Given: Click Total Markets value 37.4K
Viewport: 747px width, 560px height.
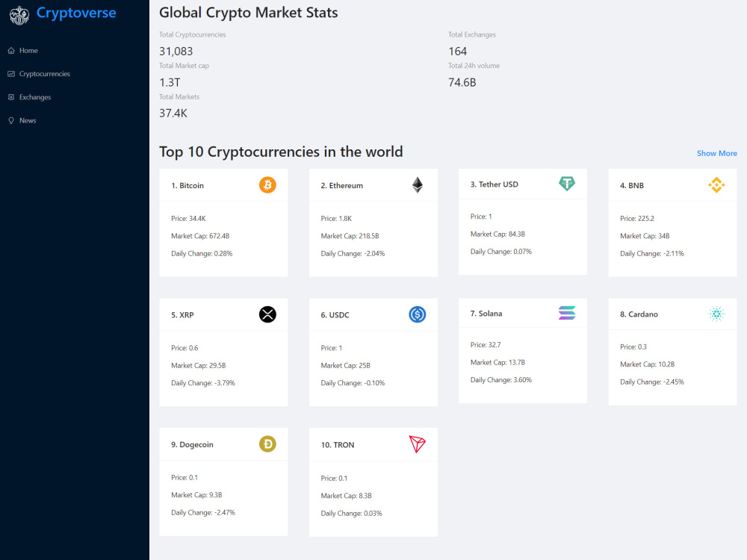Looking at the screenshot, I should pyautogui.click(x=173, y=113).
